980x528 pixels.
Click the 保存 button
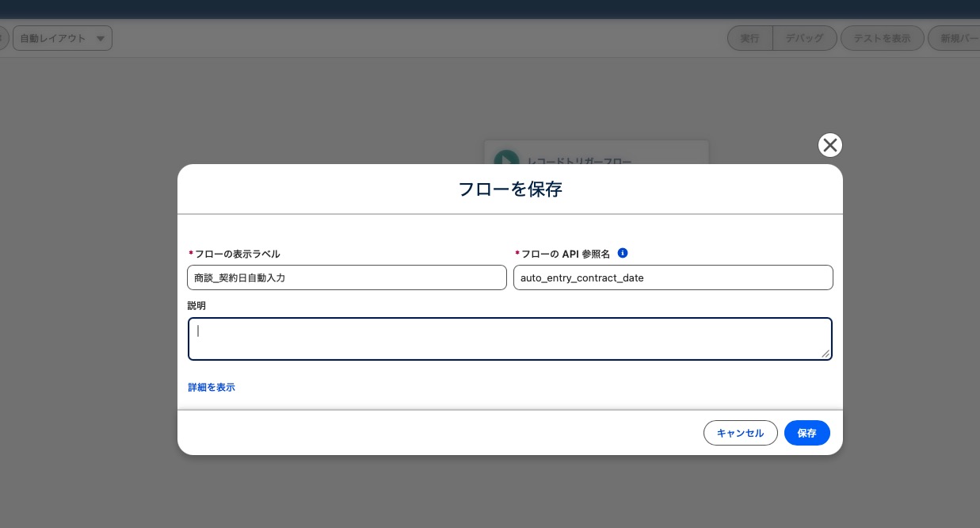click(x=806, y=433)
